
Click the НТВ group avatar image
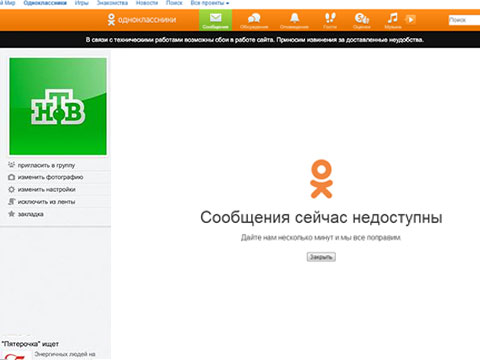[58, 106]
